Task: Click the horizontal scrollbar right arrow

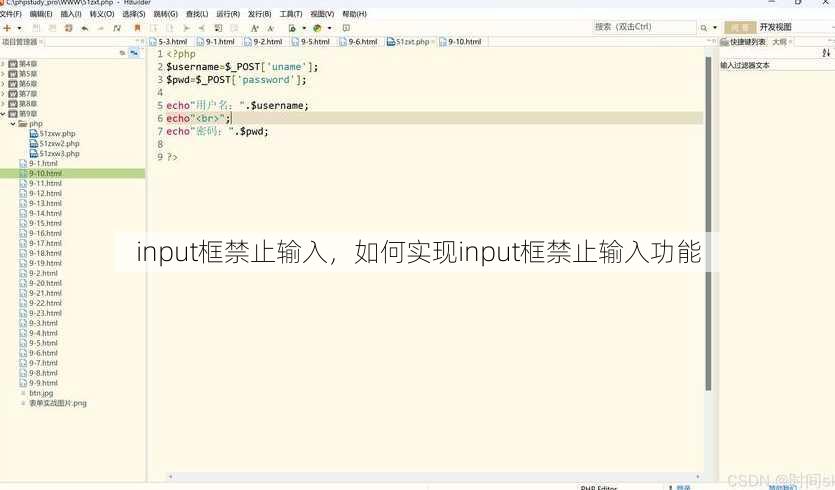Action: [x=698, y=477]
